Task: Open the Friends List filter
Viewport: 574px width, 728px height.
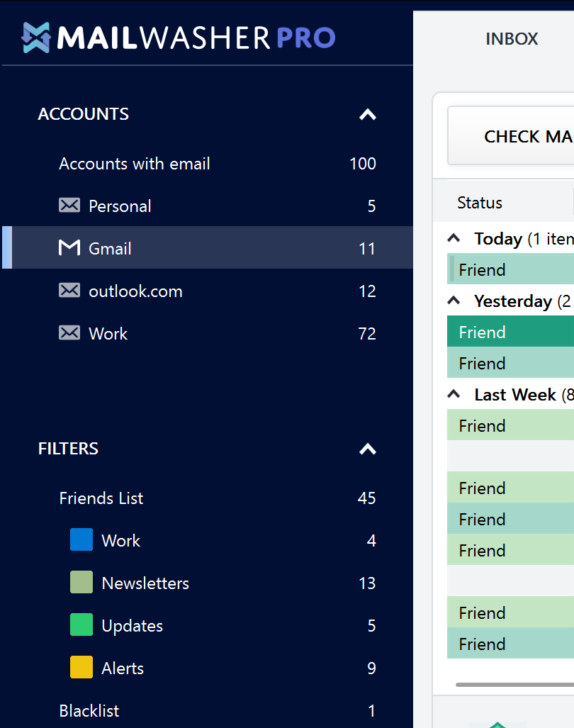Action: pos(208,498)
